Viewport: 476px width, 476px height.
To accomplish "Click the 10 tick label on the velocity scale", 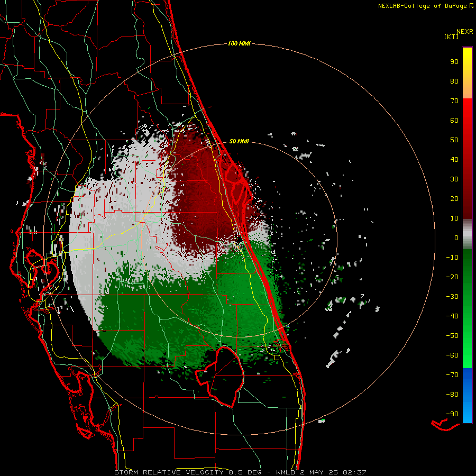I will (454, 218).
